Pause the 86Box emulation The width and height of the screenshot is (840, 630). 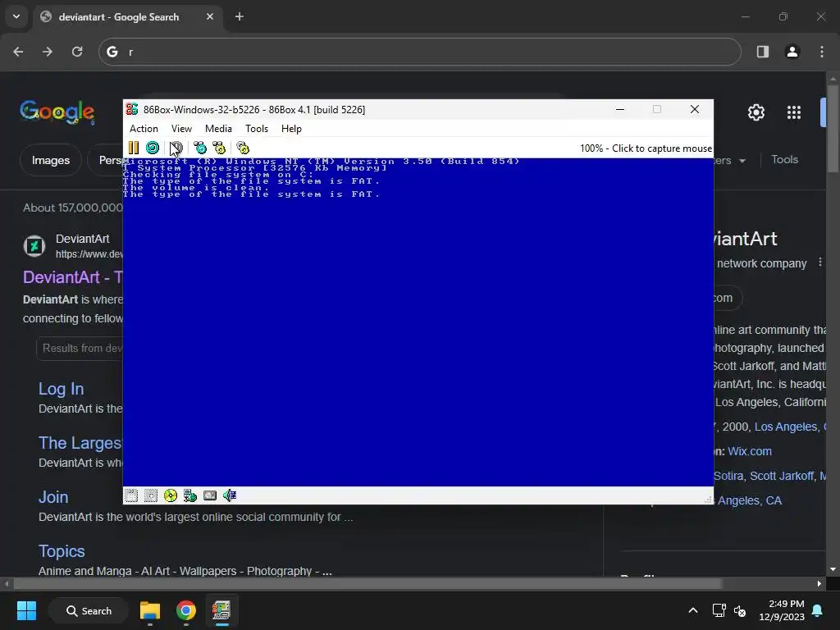tap(134, 148)
